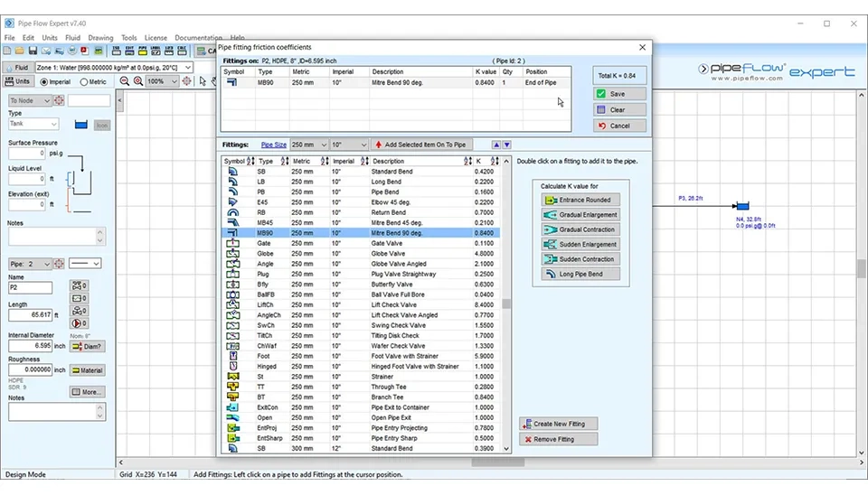
Task: Click the blue tank icon
Action: click(x=80, y=125)
